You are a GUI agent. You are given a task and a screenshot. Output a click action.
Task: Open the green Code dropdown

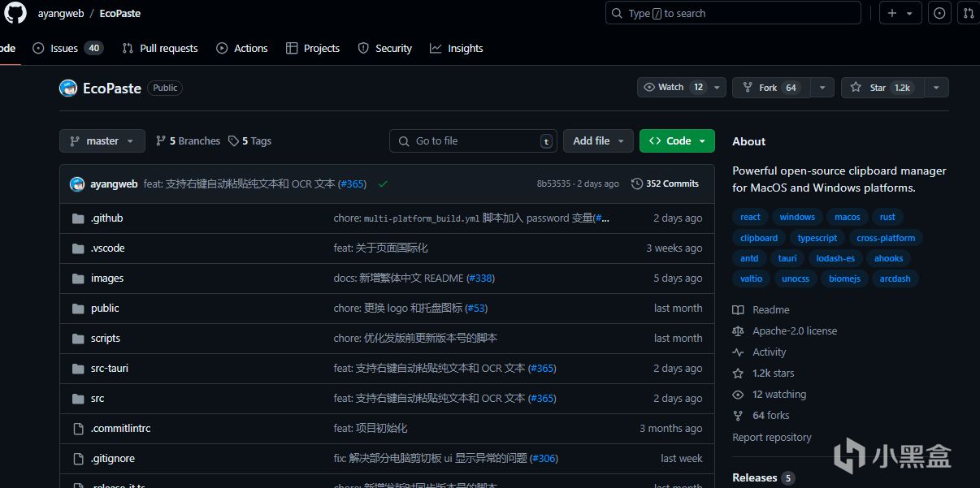(677, 140)
